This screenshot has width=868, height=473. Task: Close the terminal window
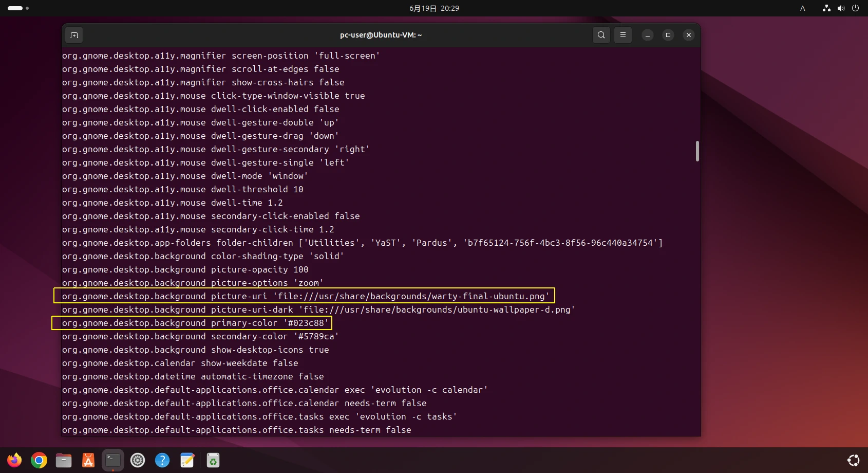click(689, 35)
